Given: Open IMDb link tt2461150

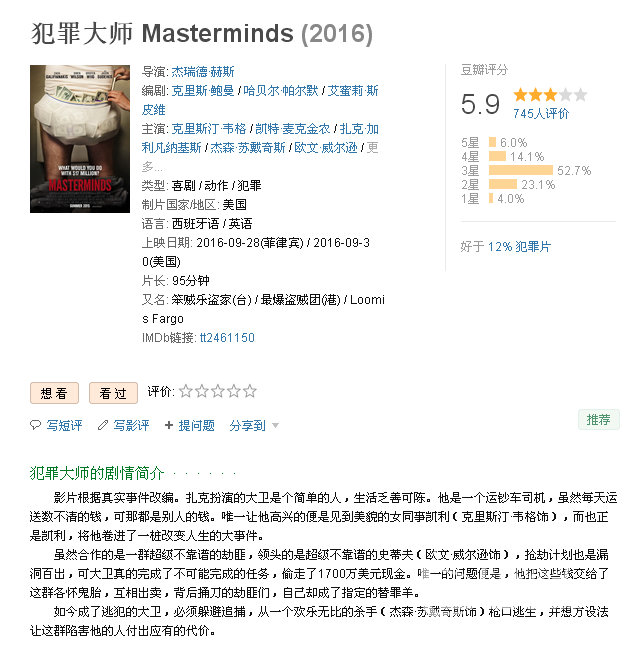Looking at the screenshot, I should point(227,338).
